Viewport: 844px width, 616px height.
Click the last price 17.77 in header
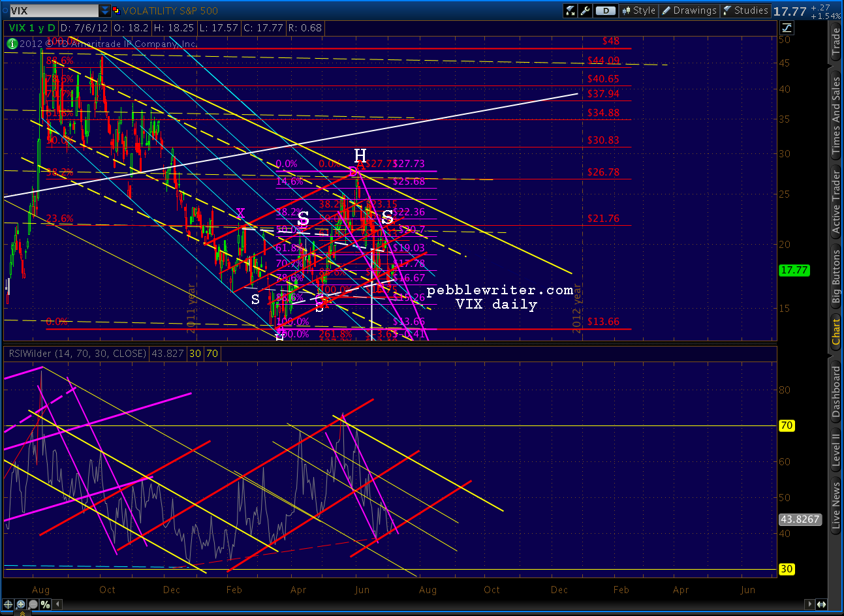(790, 11)
